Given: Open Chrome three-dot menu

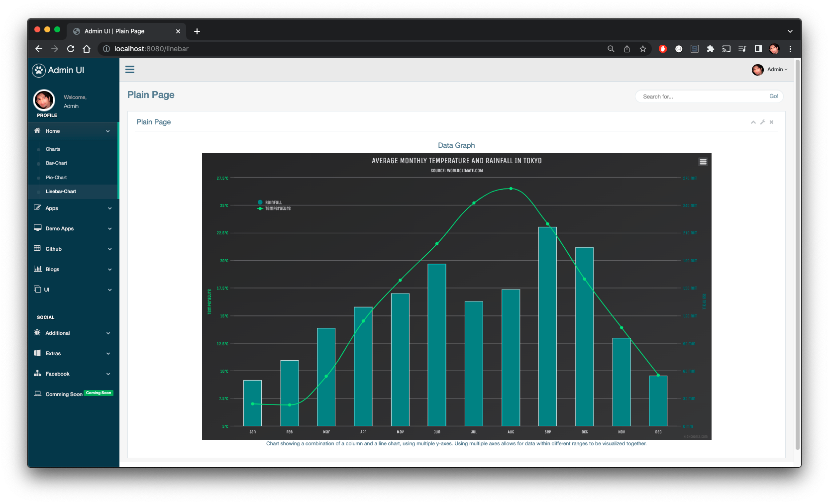Looking at the screenshot, I should tap(790, 49).
